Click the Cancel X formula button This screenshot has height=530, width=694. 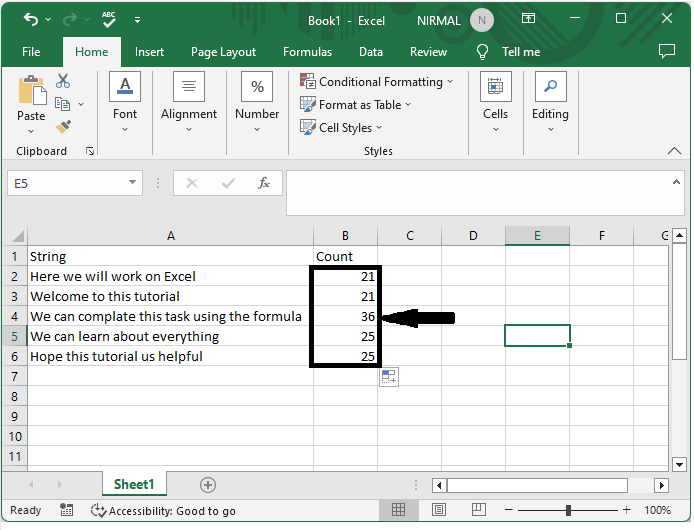click(192, 183)
